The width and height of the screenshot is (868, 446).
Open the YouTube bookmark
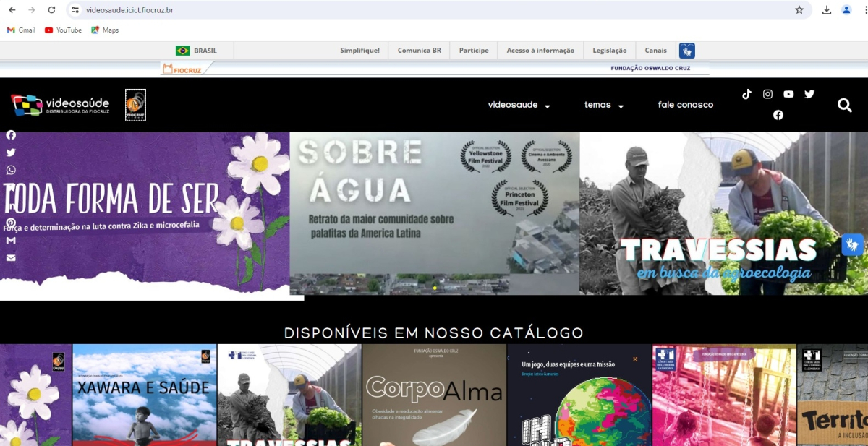tap(63, 30)
